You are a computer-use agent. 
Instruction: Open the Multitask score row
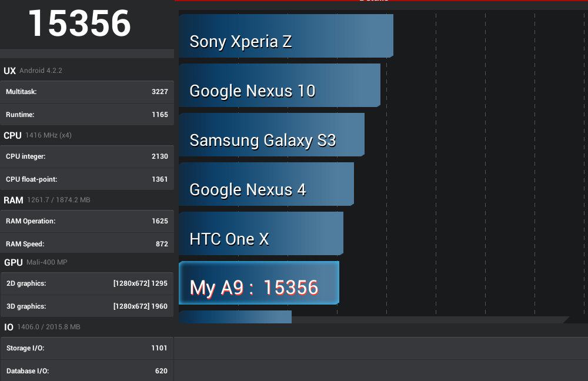(x=87, y=92)
